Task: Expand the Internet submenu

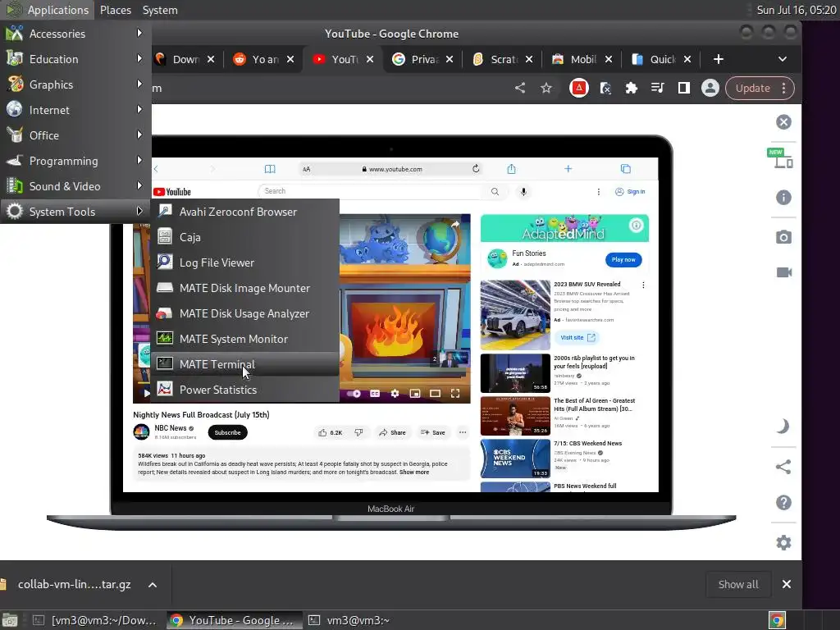Action: point(75,110)
